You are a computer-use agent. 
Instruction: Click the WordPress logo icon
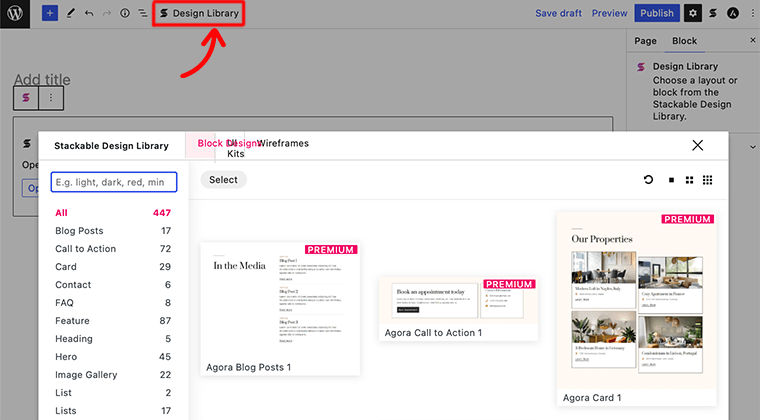[15, 14]
